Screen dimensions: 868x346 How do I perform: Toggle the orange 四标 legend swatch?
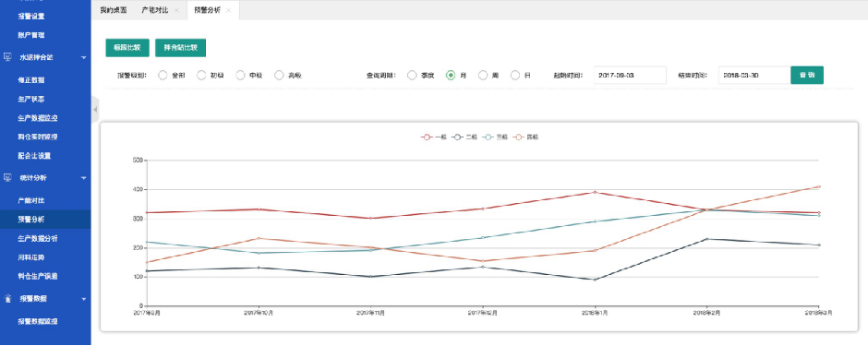pos(519,137)
